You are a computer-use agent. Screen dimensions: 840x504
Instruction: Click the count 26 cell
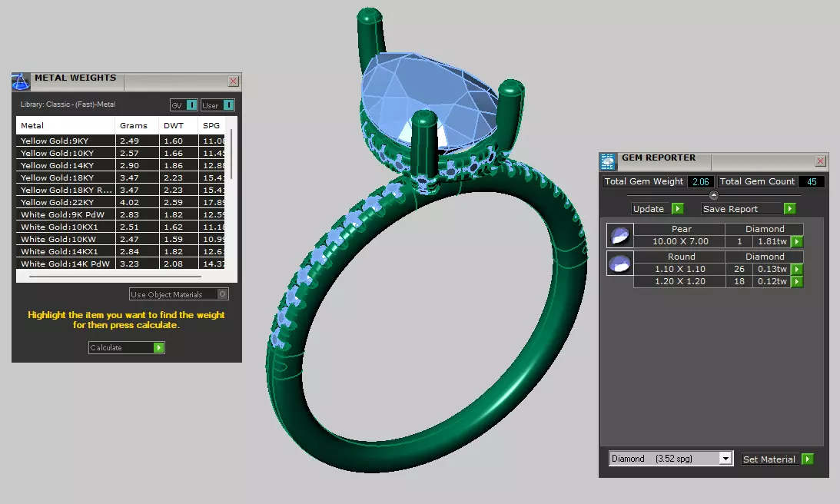pos(739,270)
